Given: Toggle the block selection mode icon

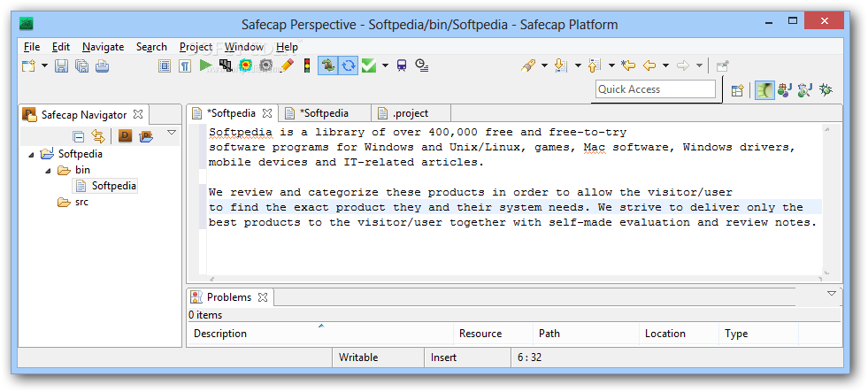Looking at the screenshot, I should (x=165, y=66).
